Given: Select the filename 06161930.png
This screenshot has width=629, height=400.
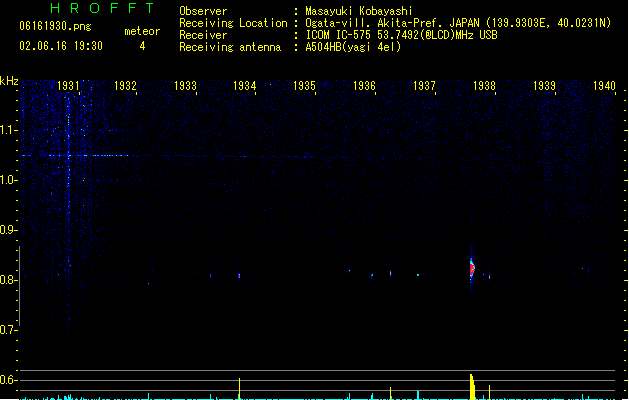Looking at the screenshot, I should click(x=55, y=26).
